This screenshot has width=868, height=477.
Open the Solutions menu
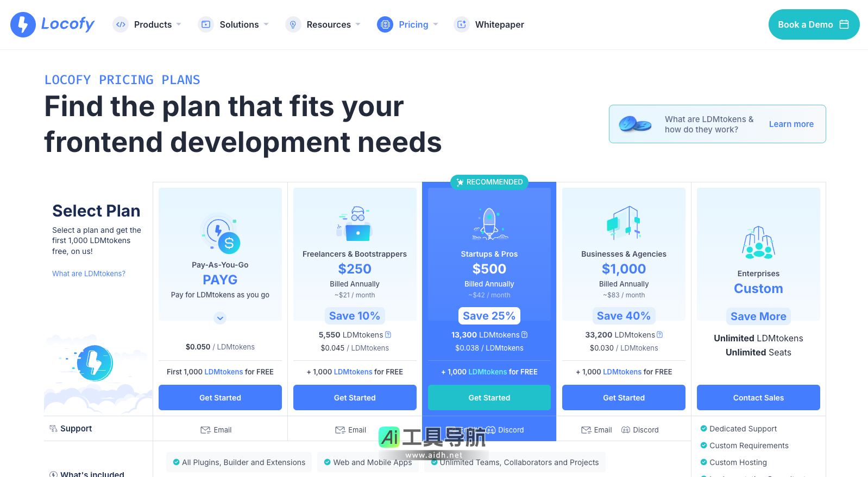pos(239,24)
